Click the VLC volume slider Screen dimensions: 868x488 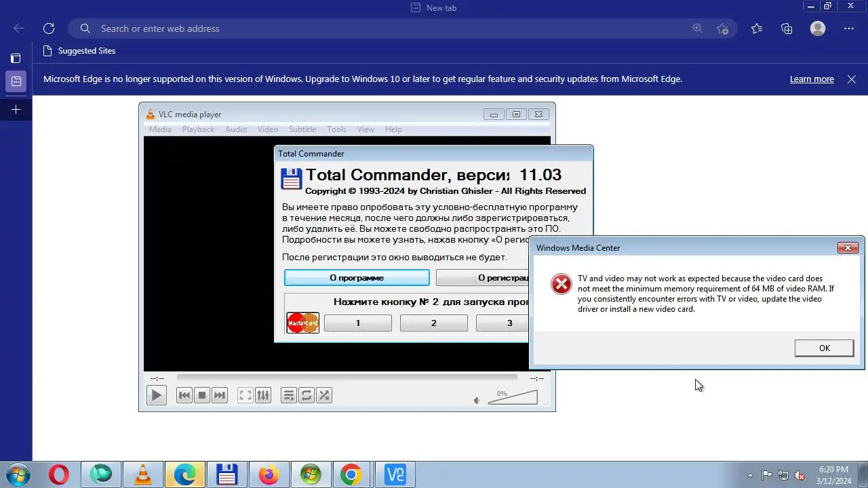[x=513, y=397]
